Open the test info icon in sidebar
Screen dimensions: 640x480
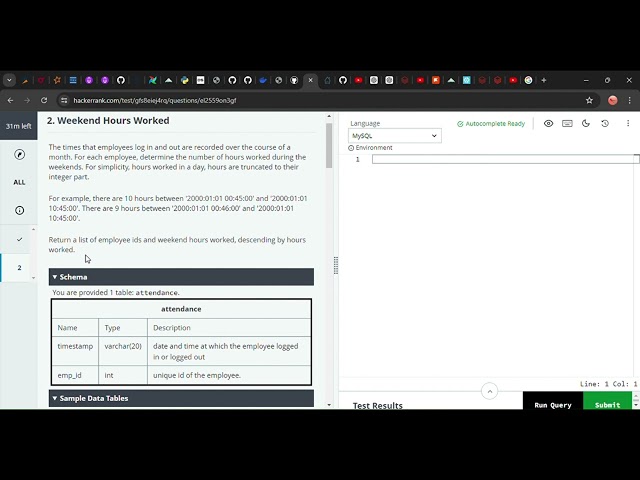tap(19, 210)
